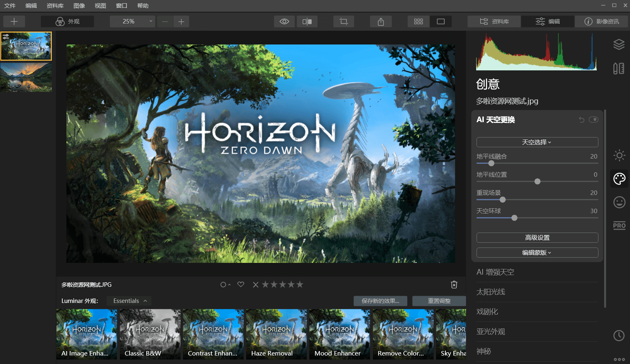The height and width of the screenshot is (364, 630).
Task: Reset AI 天空更换 with undo arrow
Action: coord(581,120)
